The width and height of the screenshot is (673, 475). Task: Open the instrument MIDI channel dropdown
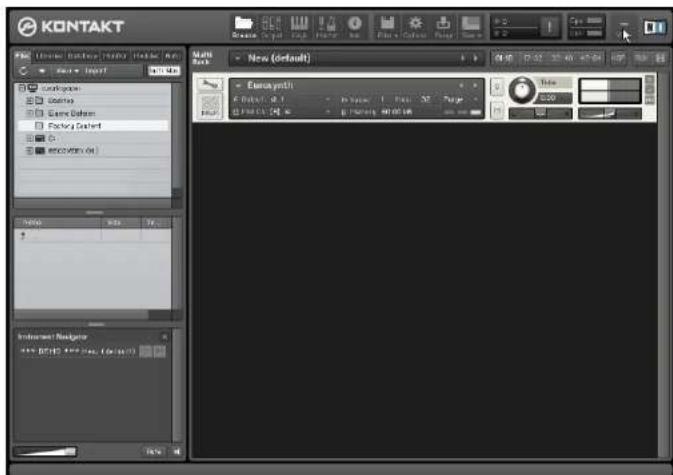coord(328,112)
